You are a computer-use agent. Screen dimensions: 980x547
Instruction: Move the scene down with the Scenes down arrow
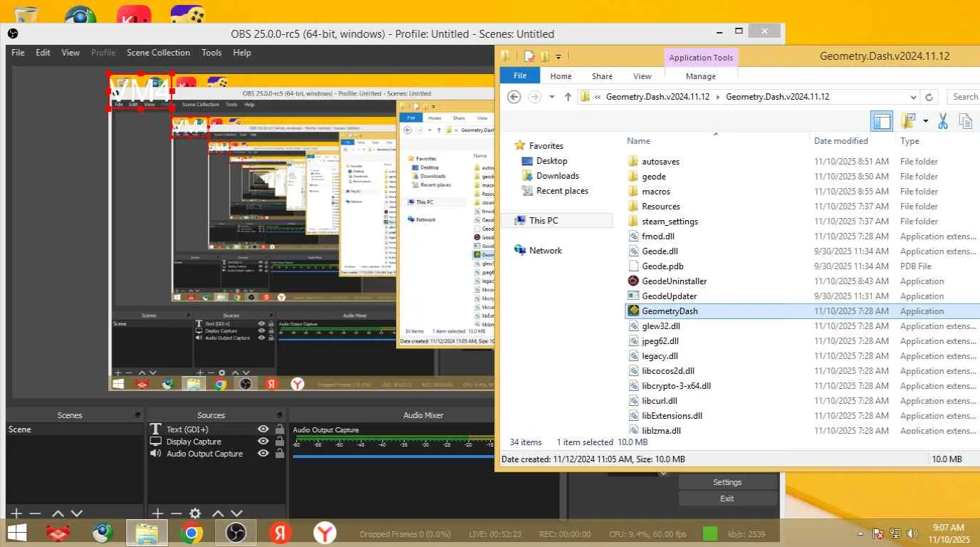[x=77, y=513]
